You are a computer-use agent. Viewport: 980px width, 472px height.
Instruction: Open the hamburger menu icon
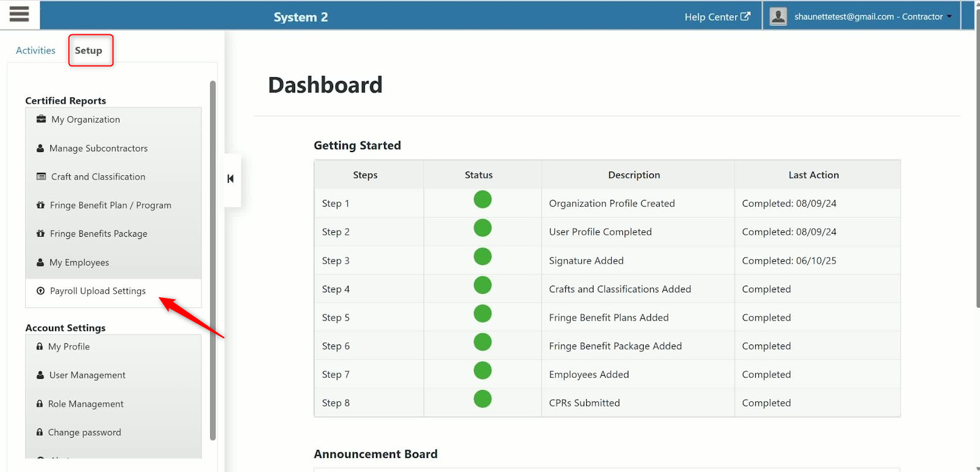20,14
